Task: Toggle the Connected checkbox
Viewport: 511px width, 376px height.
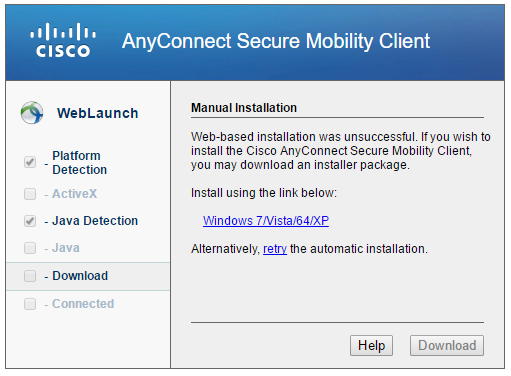Action: 30,304
